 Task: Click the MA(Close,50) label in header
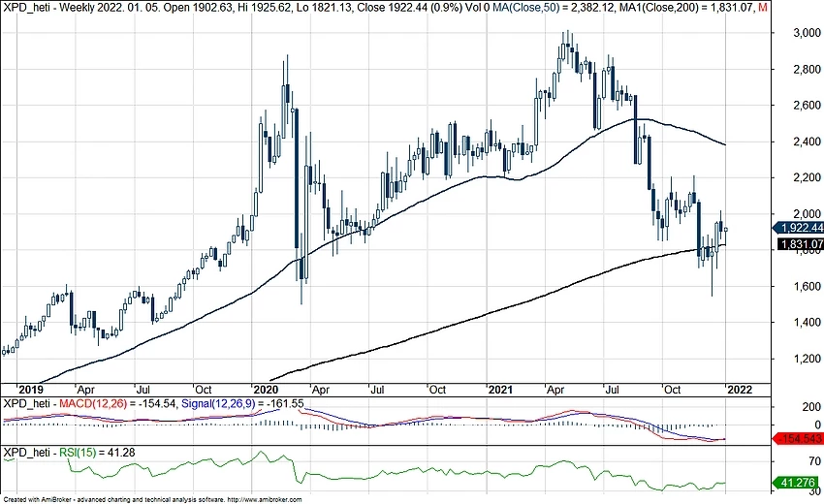527,8
